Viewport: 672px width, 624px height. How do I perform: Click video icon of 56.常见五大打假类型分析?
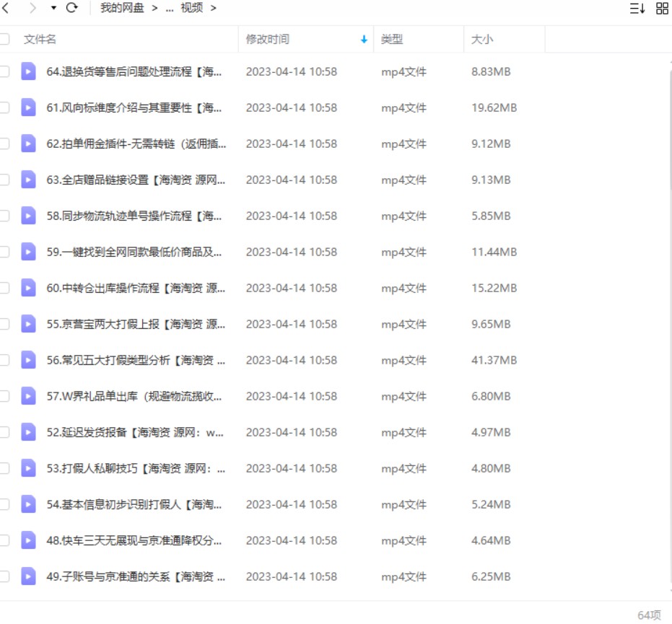(28, 360)
